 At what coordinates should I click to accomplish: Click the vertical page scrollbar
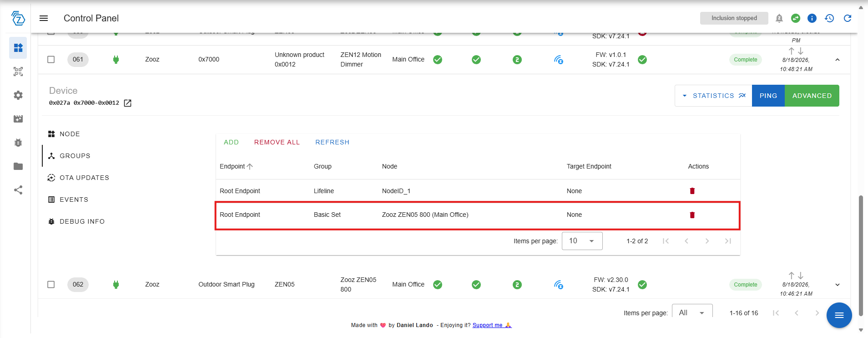pos(861,255)
